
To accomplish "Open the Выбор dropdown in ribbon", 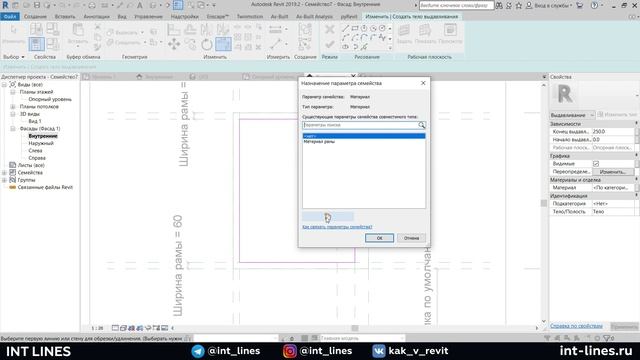I will pyautogui.click(x=14, y=57).
